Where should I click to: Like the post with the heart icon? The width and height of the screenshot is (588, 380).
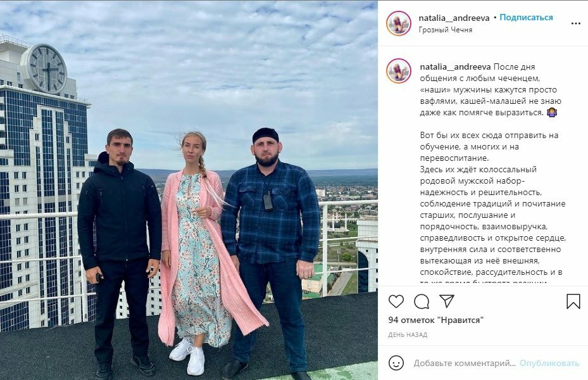[396, 301]
